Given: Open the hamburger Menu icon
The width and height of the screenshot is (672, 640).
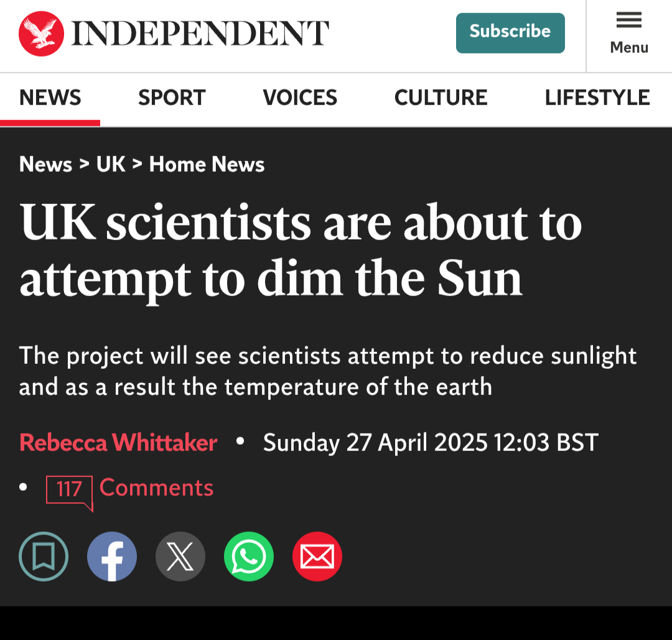Looking at the screenshot, I should (628, 20).
